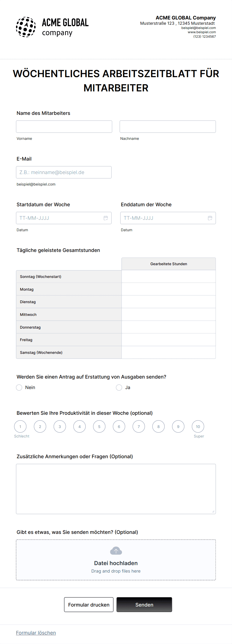Click the Datei hochladen drop zone
The height and width of the screenshot is (644, 232).
pos(116,560)
